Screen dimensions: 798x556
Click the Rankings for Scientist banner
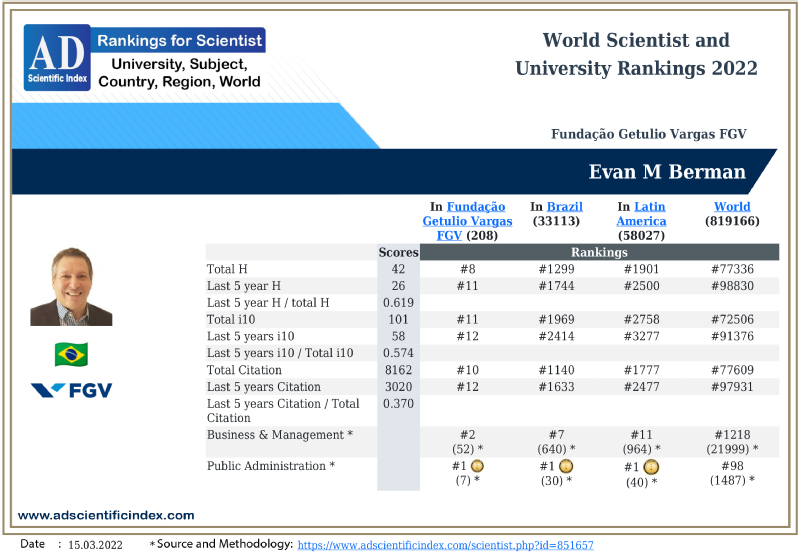coord(179,40)
